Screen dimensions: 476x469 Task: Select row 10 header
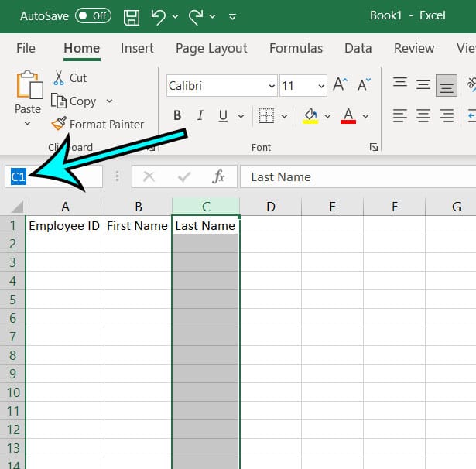pyautogui.click(x=12, y=392)
